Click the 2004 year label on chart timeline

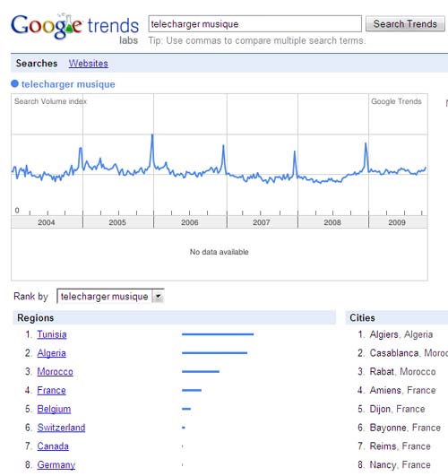[47, 222]
